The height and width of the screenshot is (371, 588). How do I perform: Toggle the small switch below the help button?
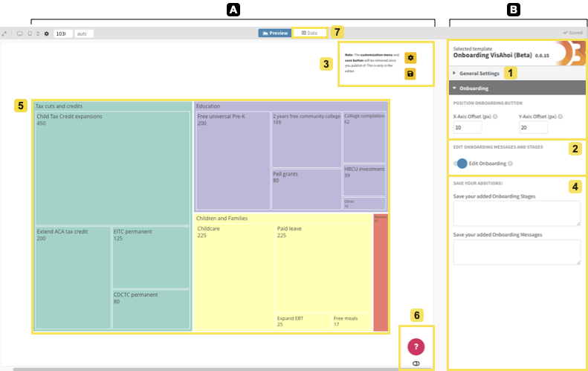416,363
